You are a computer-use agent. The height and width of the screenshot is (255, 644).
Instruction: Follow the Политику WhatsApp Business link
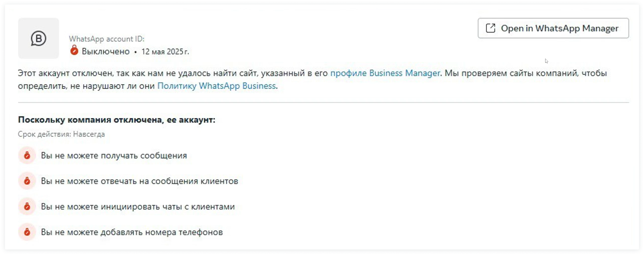click(216, 86)
